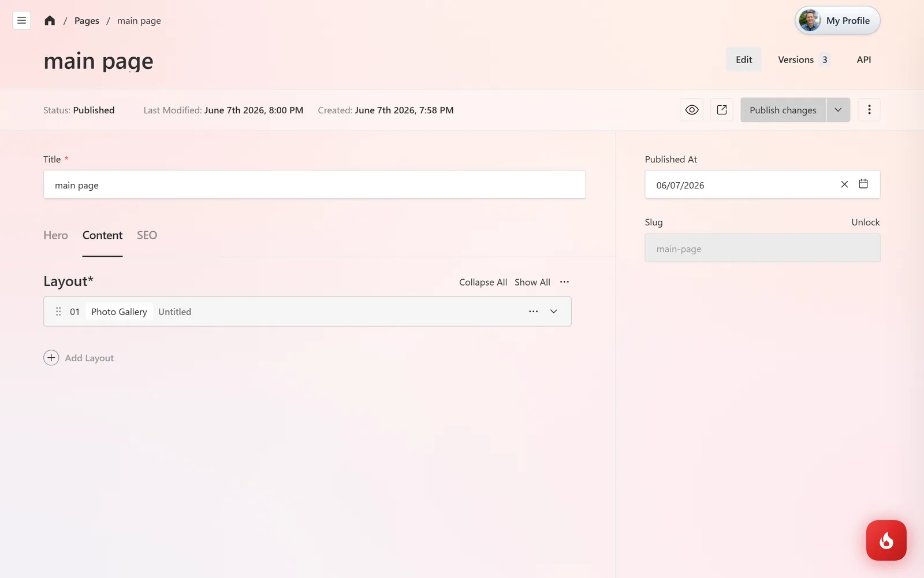Click the 01 row number
This screenshot has width=924, height=578.
point(74,312)
